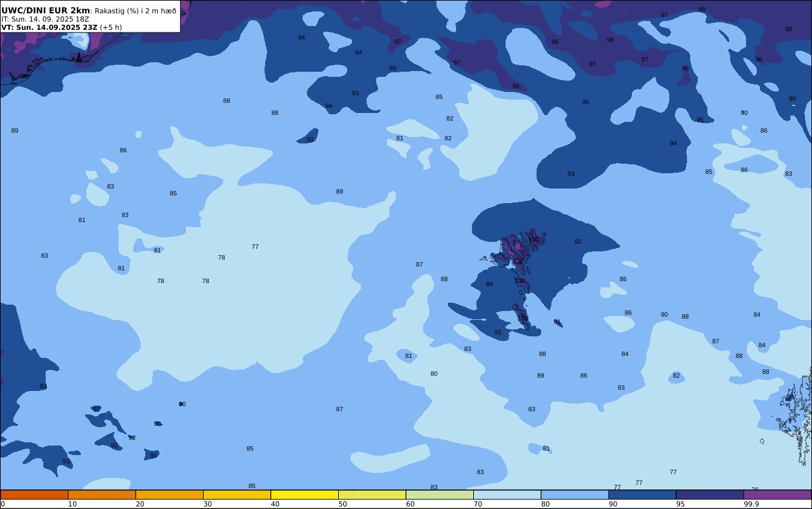Screen dimensions: 812x509
Task: Select the purple above-99.9 legend swatch
Action: point(777,494)
